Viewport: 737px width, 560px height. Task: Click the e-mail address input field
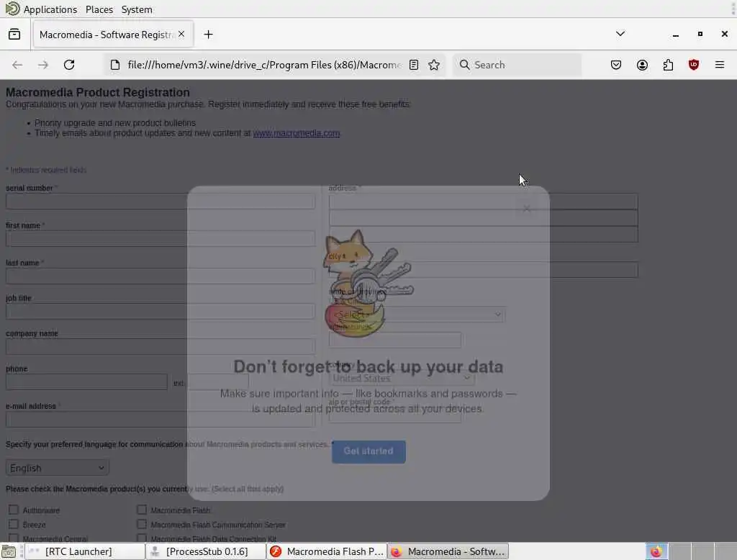tap(160, 419)
